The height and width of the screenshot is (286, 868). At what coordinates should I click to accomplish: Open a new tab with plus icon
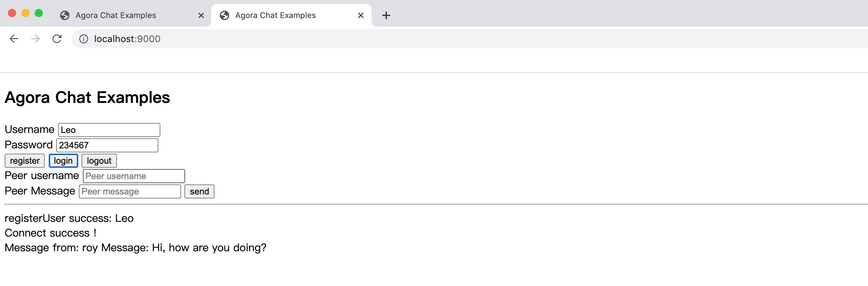pyautogui.click(x=386, y=15)
